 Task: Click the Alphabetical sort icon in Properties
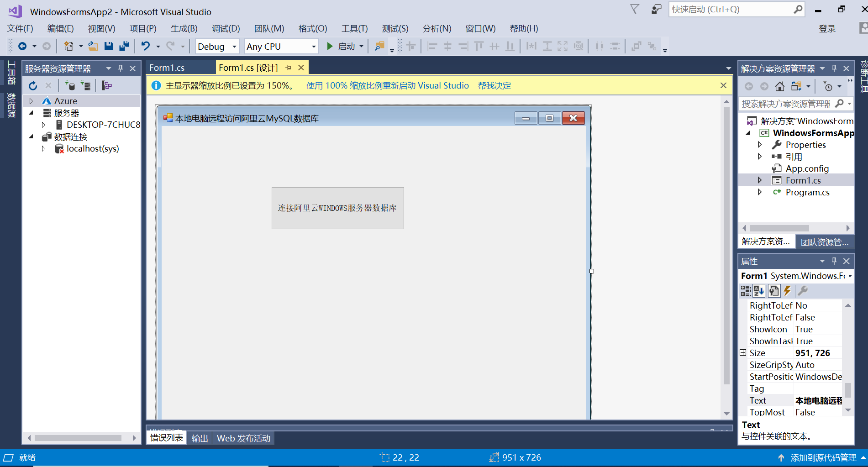coord(759,291)
